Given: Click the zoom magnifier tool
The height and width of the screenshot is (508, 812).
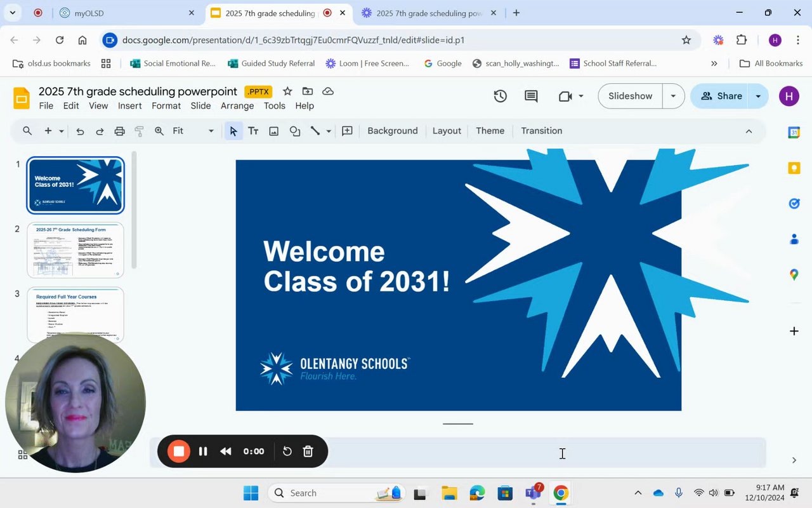Looking at the screenshot, I should click(159, 131).
